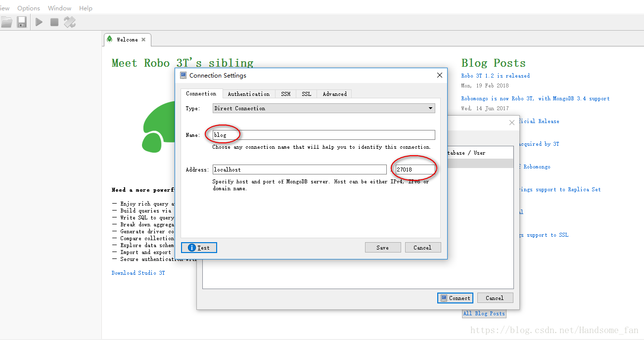Click the 'Meet Robo 3T's sibling' heading
Image resolution: width=644 pixels, height=340 pixels.
pos(183,63)
